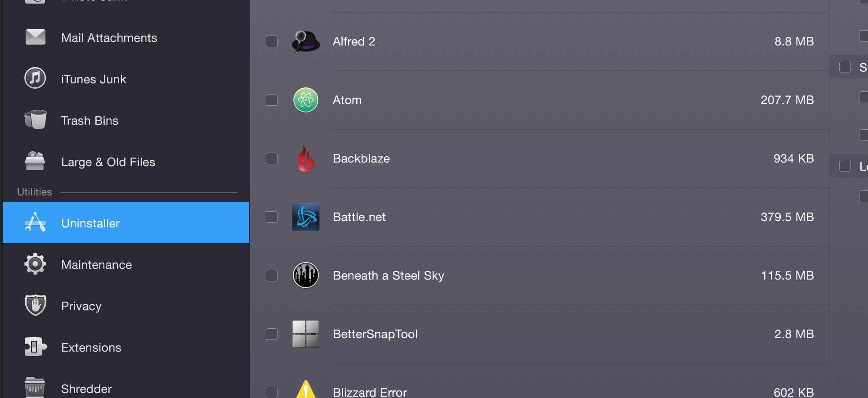Click the Utilities section header
Screen dimensions: 868x398
click(x=35, y=192)
